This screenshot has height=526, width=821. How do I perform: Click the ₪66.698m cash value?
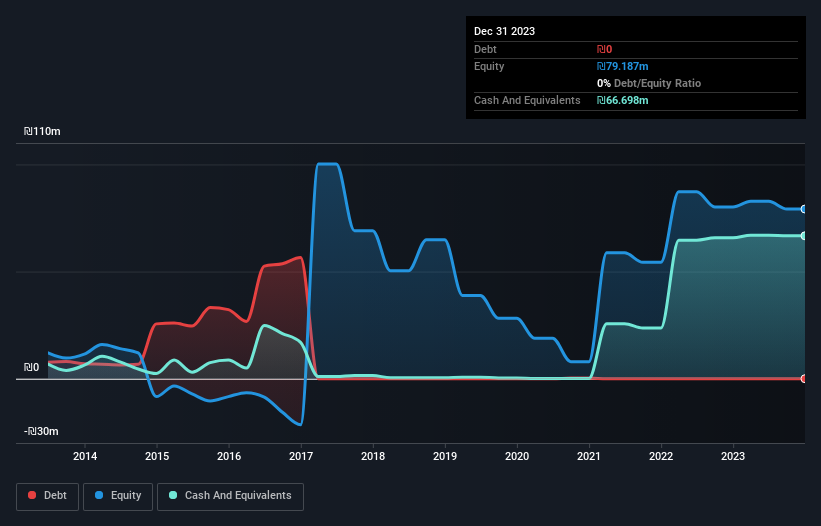pyautogui.click(x=623, y=100)
